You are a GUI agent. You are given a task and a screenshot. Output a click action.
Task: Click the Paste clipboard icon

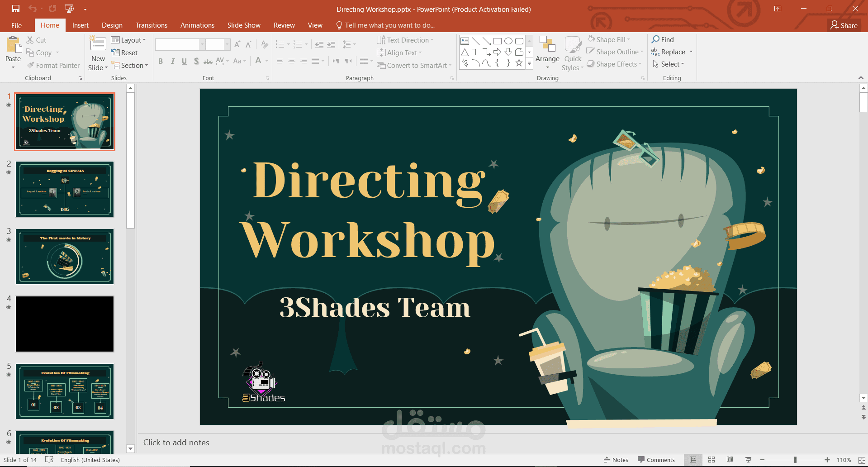tap(13, 45)
